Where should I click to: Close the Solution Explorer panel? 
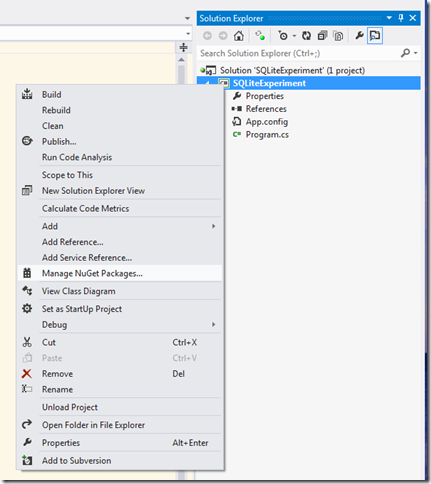point(413,18)
